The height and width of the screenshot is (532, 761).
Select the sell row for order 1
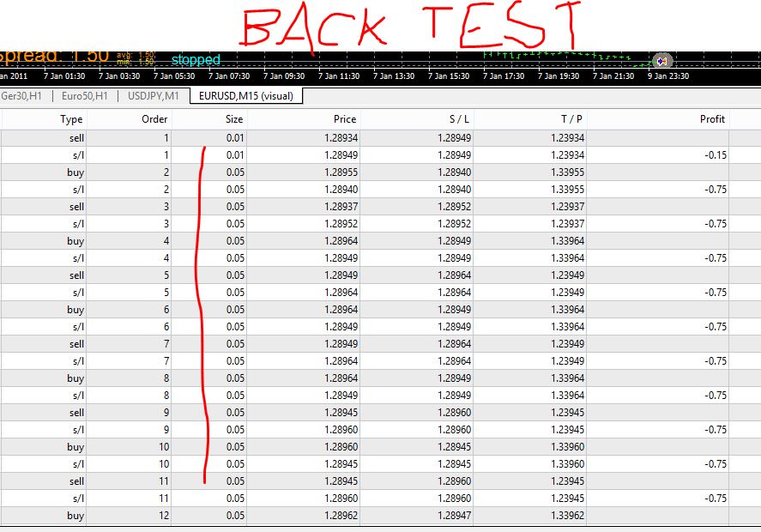click(381, 138)
